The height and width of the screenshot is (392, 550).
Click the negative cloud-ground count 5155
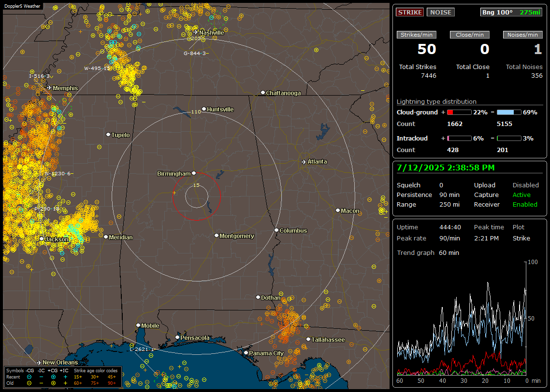click(x=505, y=124)
